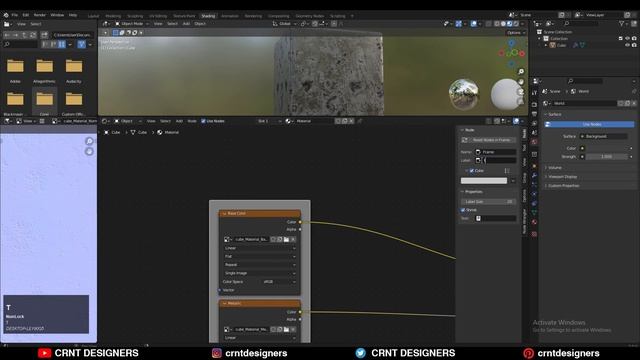Click Reset Nodes in Frame button

click(x=488, y=140)
